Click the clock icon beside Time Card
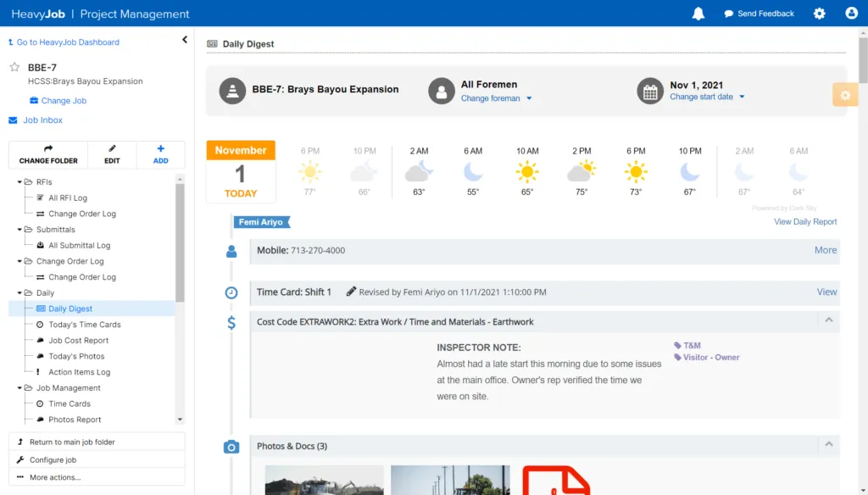This screenshot has height=495, width=868. click(231, 293)
